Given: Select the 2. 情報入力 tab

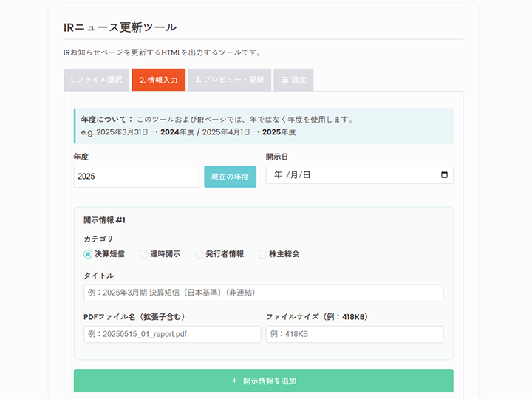Looking at the screenshot, I should (x=158, y=80).
